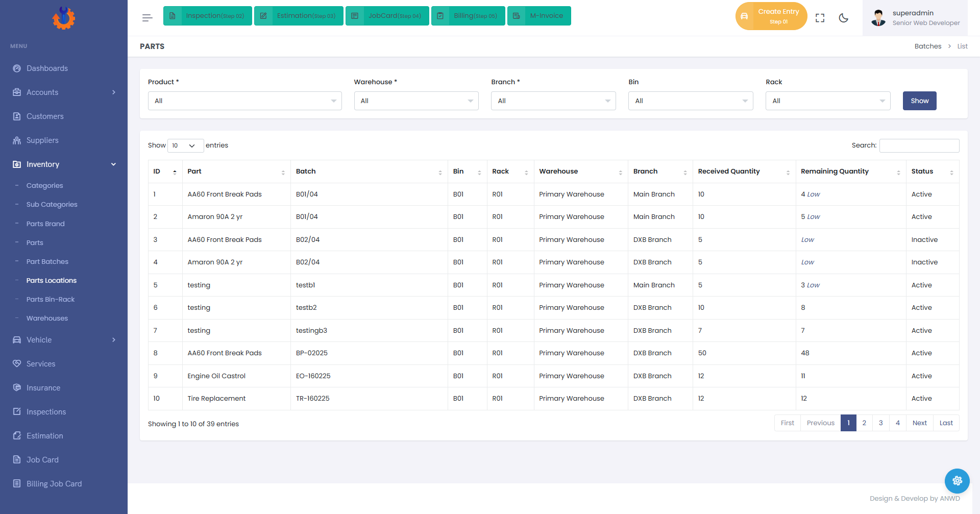Sort table by Status column arrows

[951, 172]
